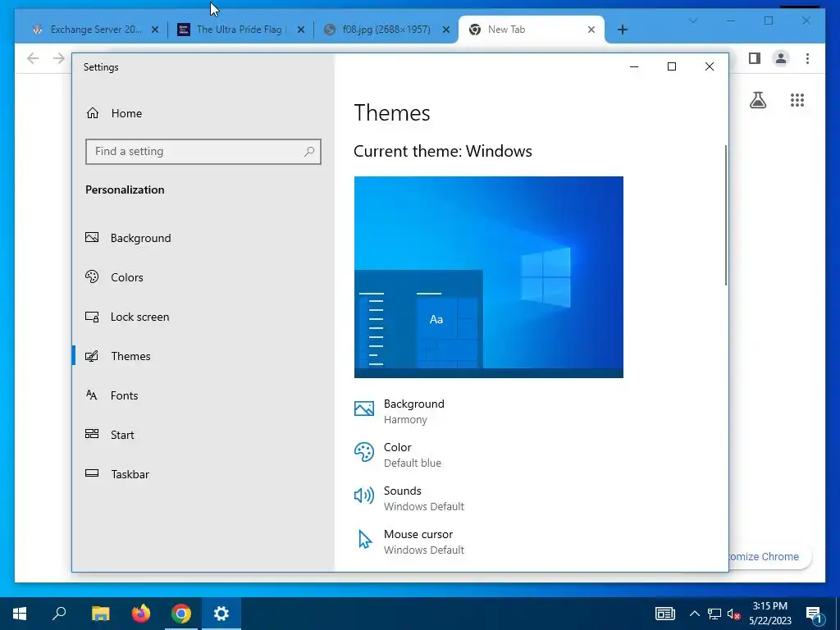Click Settings gear in taskbar
The width and height of the screenshot is (840, 630).
(221, 614)
